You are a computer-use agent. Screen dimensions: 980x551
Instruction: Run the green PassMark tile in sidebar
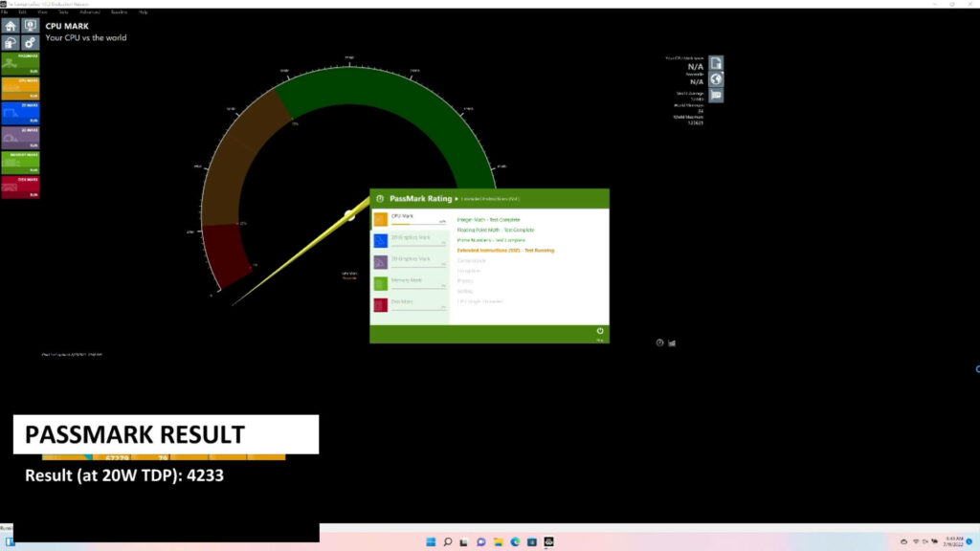pos(20,64)
